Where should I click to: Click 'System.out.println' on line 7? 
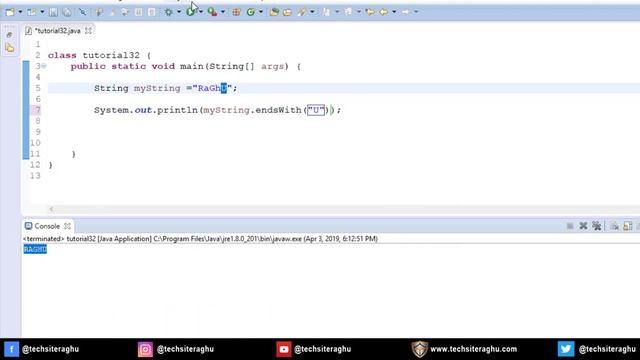(146, 110)
